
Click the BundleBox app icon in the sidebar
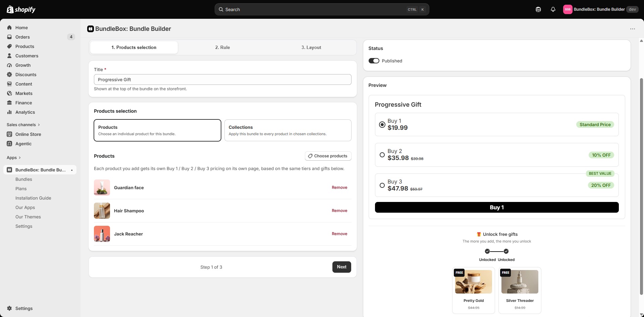[9, 170]
